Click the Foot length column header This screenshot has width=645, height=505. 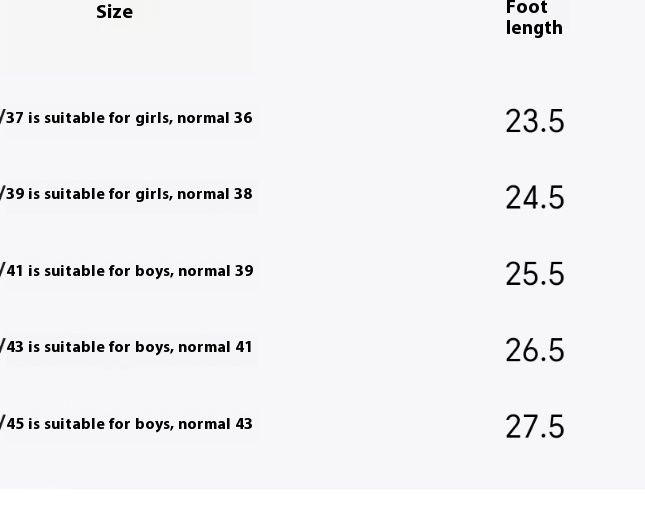(533, 18)
